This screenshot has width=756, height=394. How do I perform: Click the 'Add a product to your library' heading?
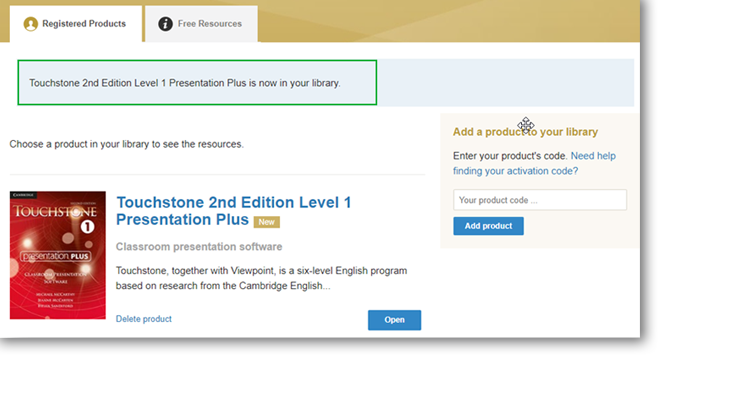click(x=525, y=132)
